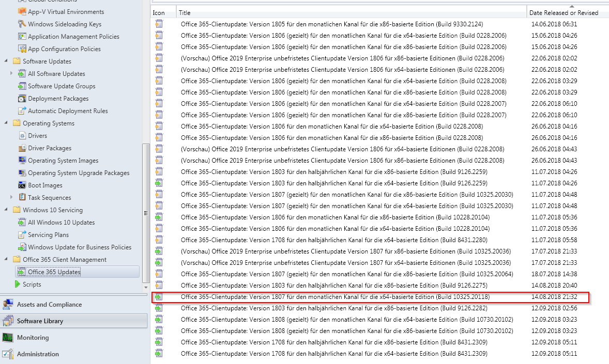
Task: Open the Boot Images icon
Action: [22, 185]
